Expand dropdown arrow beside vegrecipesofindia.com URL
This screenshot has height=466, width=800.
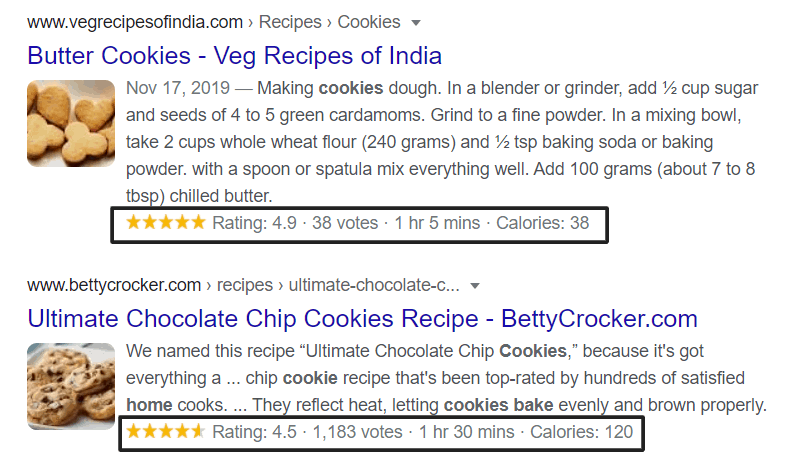coord(416,22)
